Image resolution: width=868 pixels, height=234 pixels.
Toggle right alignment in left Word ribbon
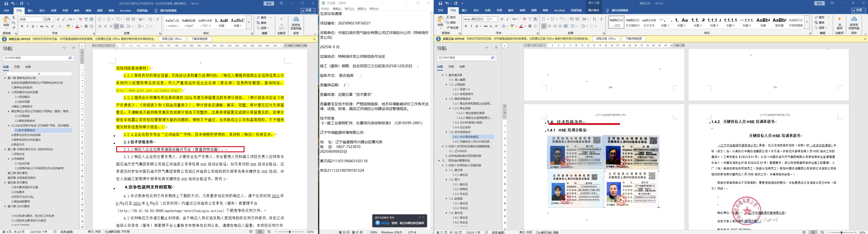coord(111,26)
